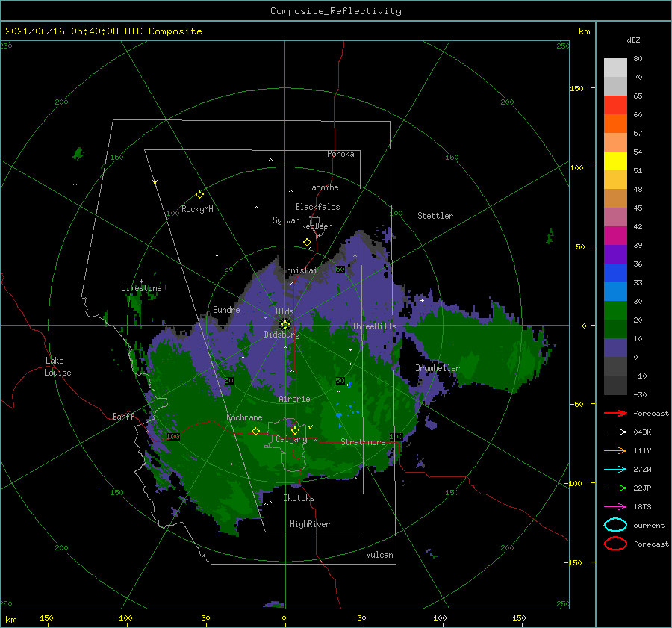Select the Vulcan label

point(379,555)
